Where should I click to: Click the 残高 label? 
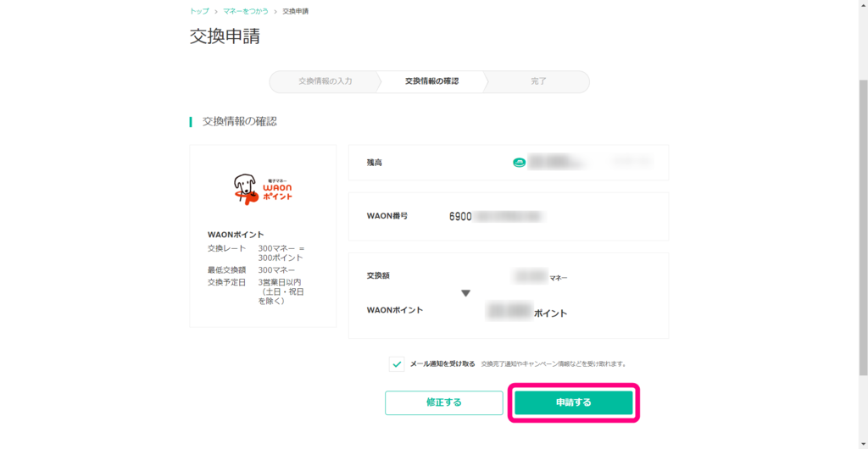(x=374, y=163)
